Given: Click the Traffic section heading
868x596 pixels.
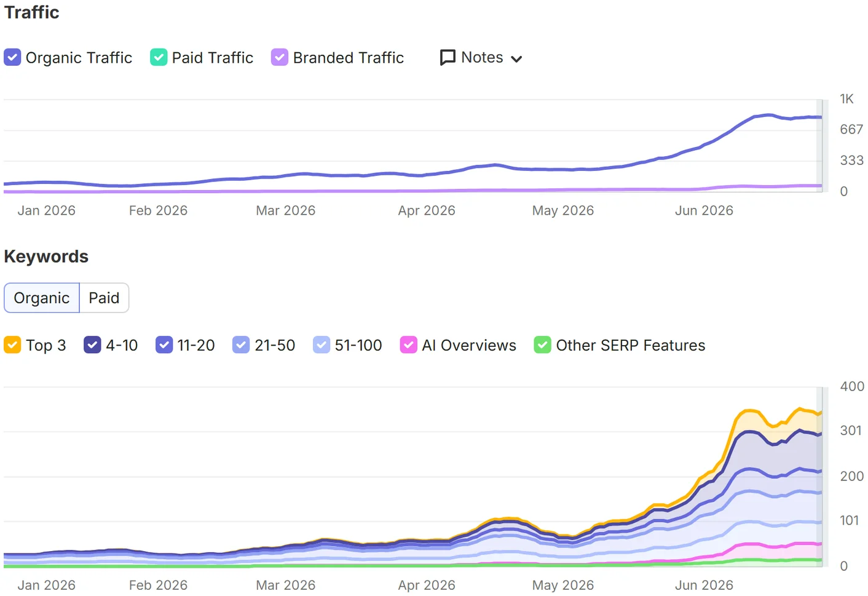Looking at the screenshot, I should pyautogui.click(x=32, y=12).
